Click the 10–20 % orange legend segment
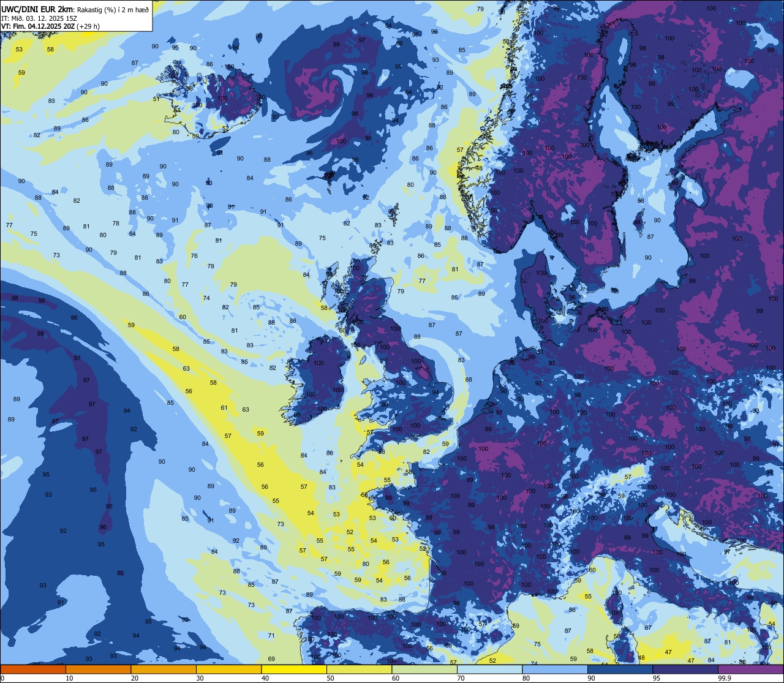 tap(98, 670)
